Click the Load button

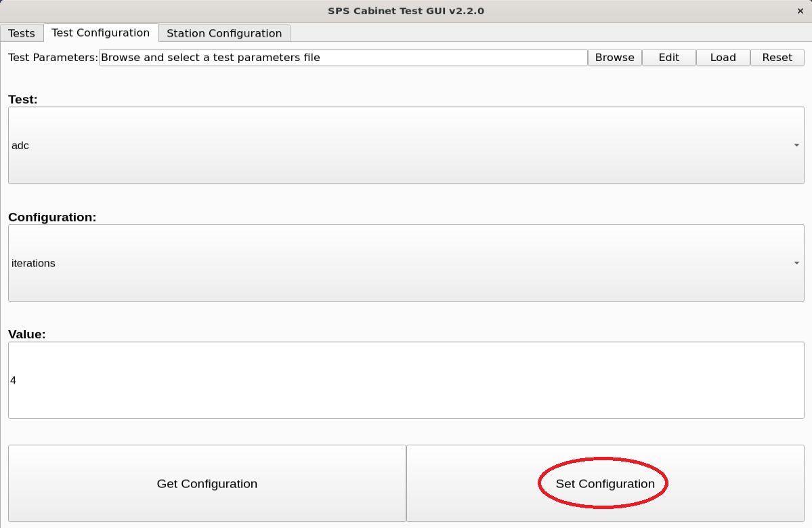[723, 58]
